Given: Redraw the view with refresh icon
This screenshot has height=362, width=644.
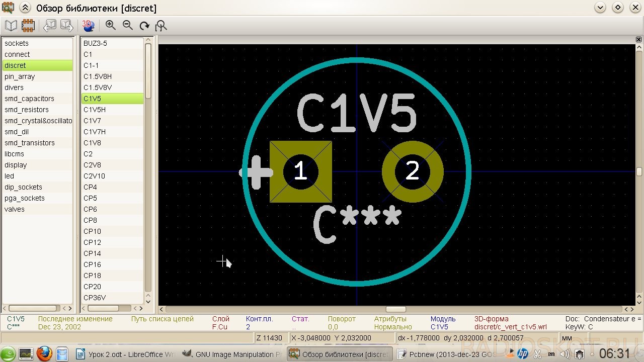Looking at the screenshot, I should tap(144, 25).
